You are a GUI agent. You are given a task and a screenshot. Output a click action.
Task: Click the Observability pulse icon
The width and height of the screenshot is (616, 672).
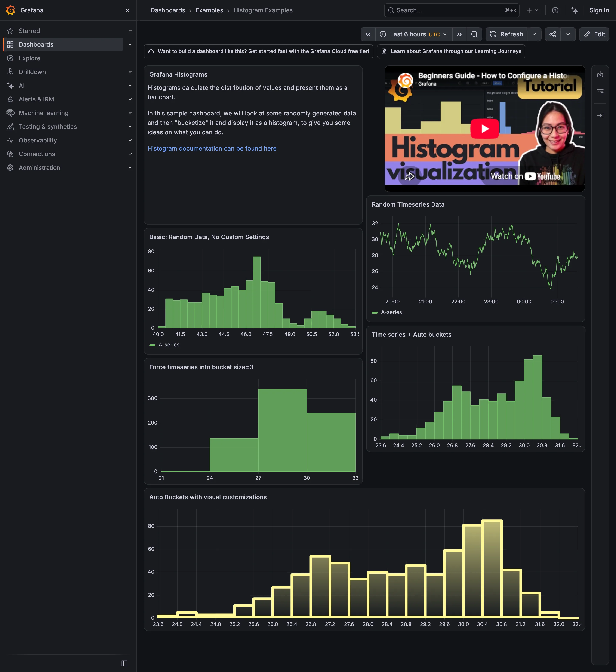[10, 140]
